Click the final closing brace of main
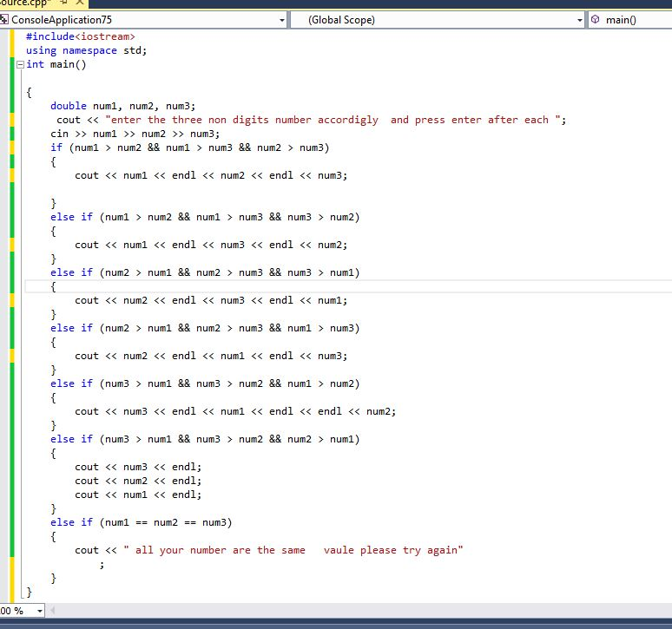Image resolution: width=672 pixels, height=629 pixels. point(29,593)
